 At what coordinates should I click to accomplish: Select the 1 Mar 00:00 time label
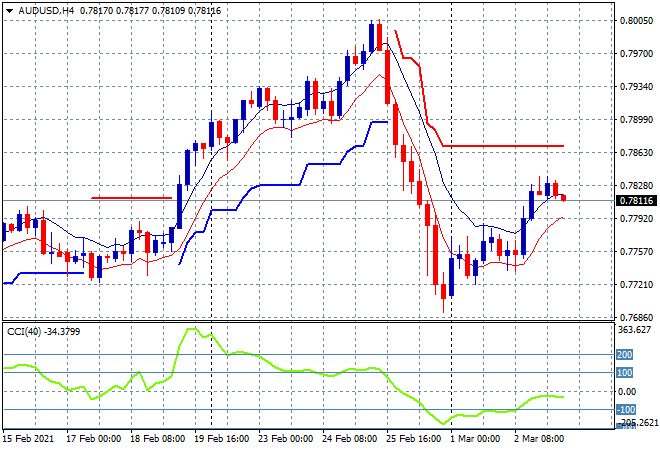coord(475,439)
